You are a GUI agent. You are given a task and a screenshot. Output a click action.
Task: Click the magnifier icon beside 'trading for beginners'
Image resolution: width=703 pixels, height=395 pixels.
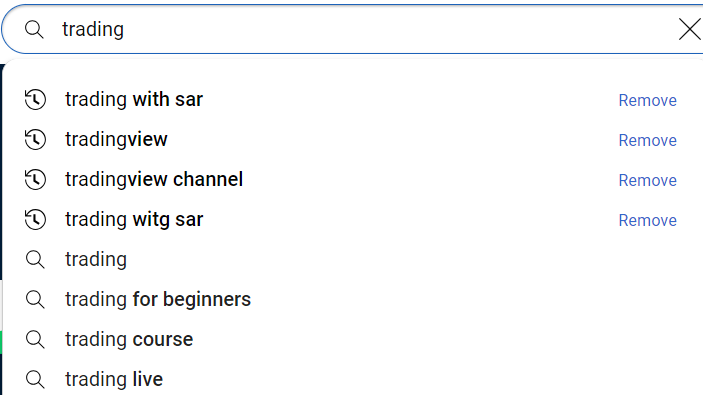pos(35,300)
